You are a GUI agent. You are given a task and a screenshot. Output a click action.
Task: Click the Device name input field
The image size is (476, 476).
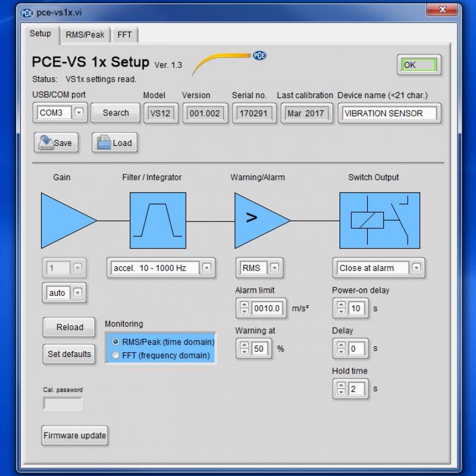coord(389,113)
